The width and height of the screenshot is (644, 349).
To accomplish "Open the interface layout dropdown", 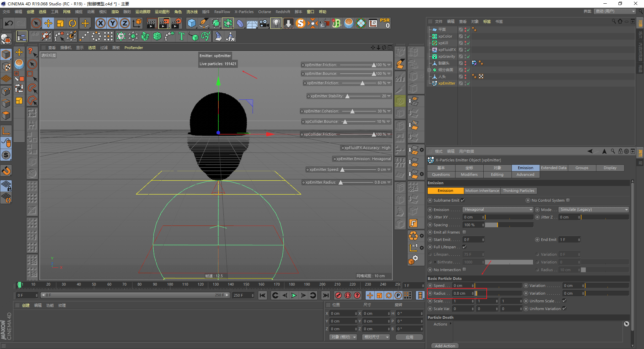I will (615, 11).
